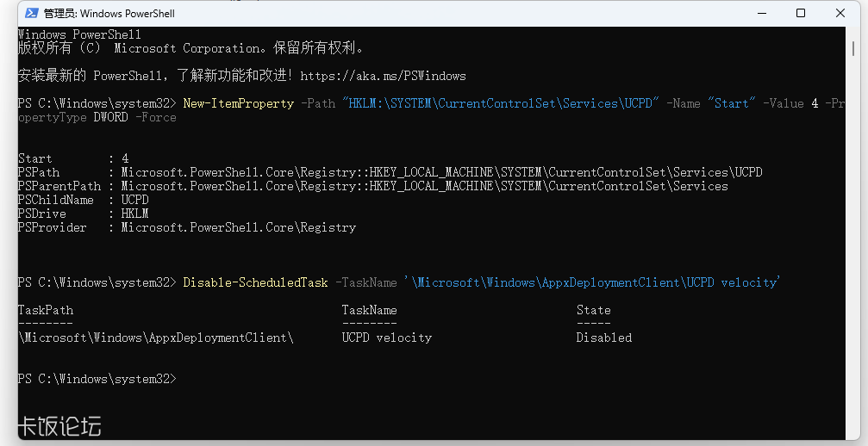
Task: Minimize the PowerShell window
Action: click(x=762, y=13)
